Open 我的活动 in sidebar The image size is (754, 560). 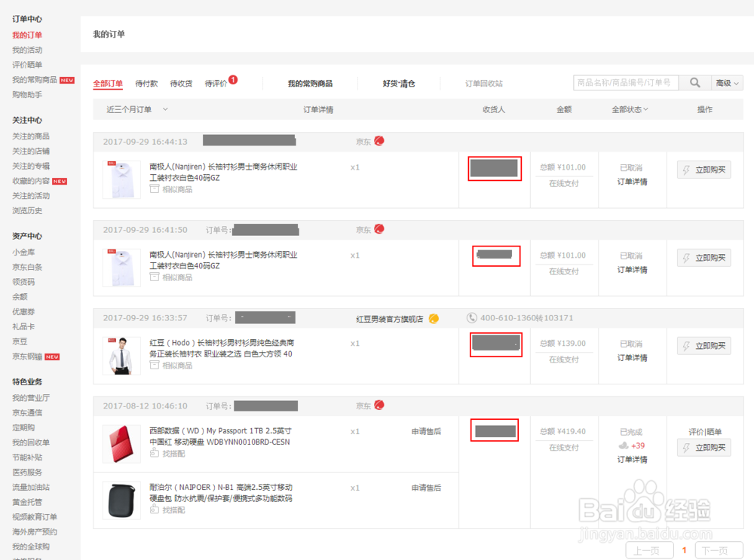pos(27,50)
